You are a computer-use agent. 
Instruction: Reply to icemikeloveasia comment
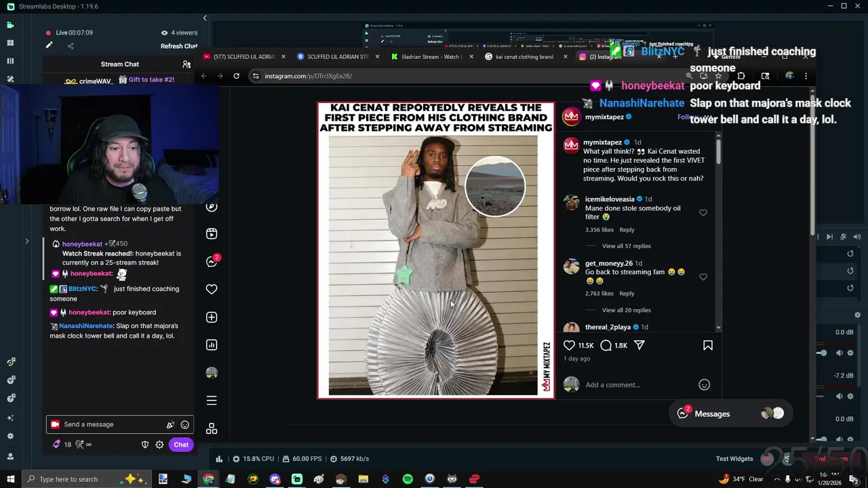pyautogui.click(x=627, y=230)
